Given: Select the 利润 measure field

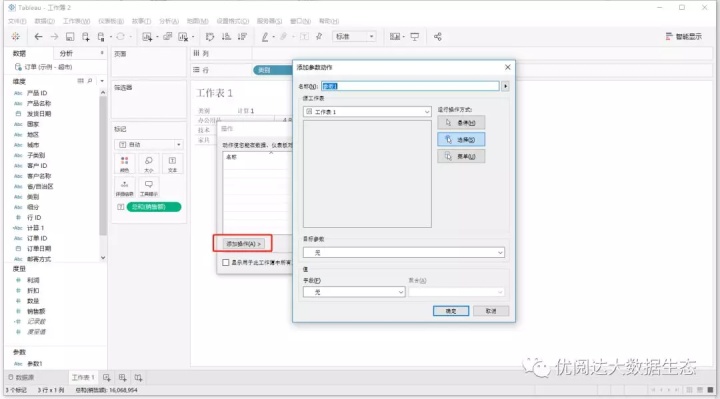Looking at the screenshot, I should [33, 280].
